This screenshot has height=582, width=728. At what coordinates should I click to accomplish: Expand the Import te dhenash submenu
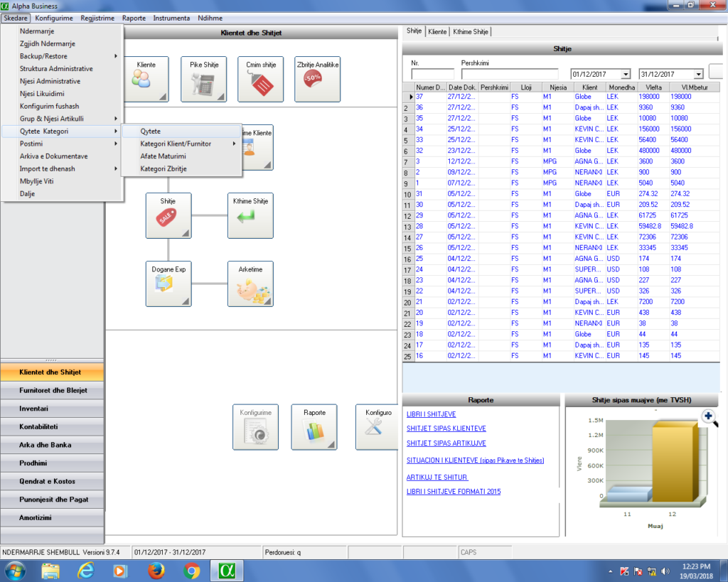[63, 169]
